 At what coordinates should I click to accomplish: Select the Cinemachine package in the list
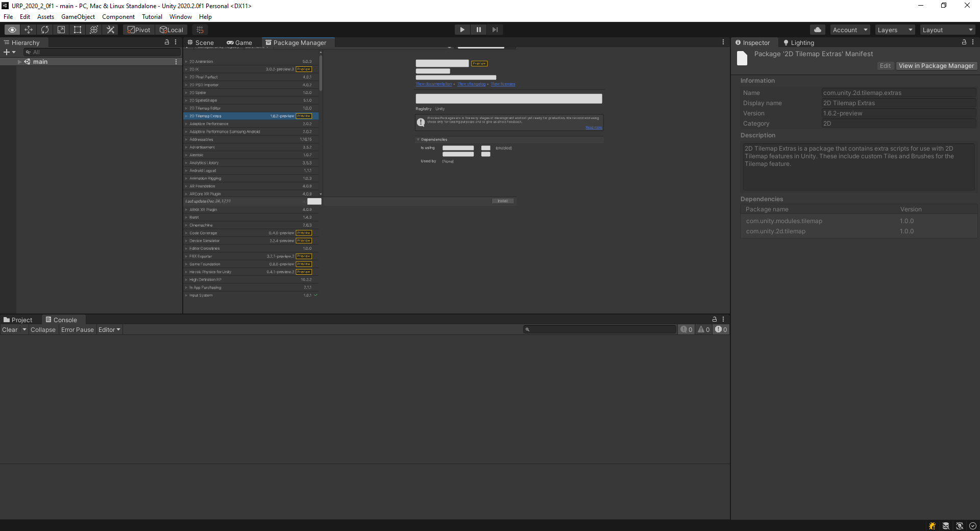tap(251, 225)
